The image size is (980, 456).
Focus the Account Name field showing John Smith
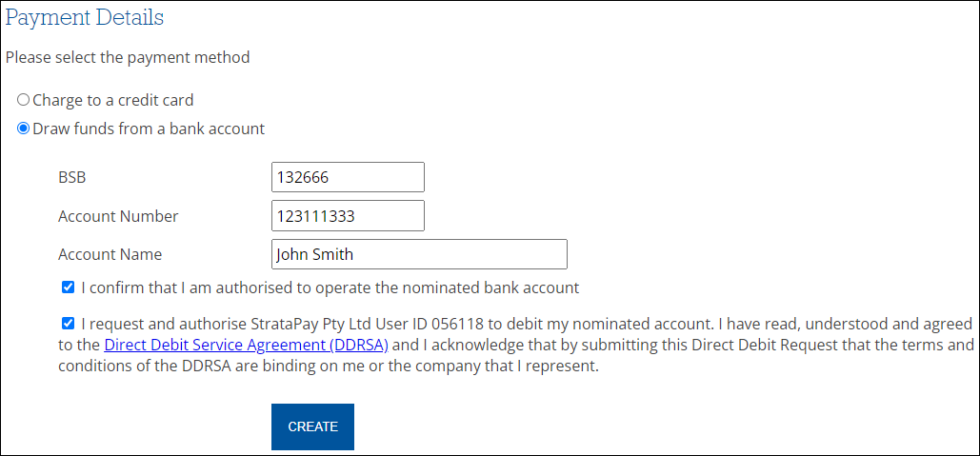coord(419,254)
